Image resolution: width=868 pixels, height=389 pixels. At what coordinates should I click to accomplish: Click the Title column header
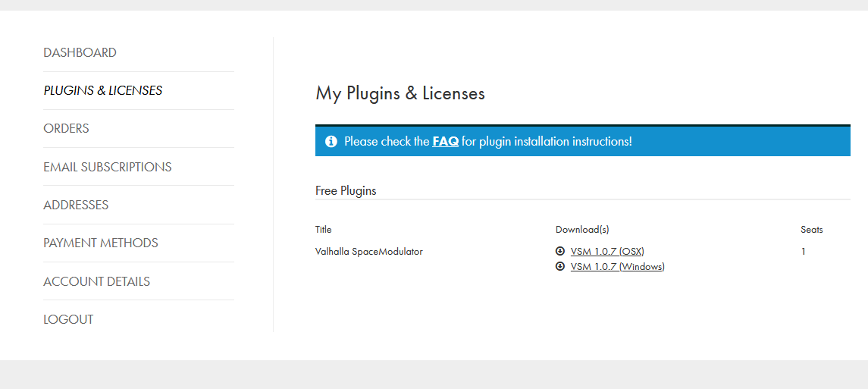pos(323,230)
